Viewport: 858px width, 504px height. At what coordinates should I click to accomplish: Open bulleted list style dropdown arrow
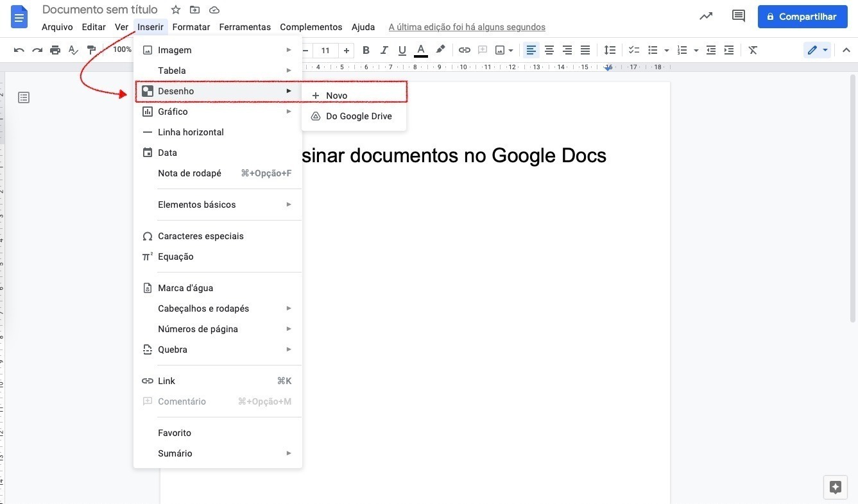(x=667, y=50)
